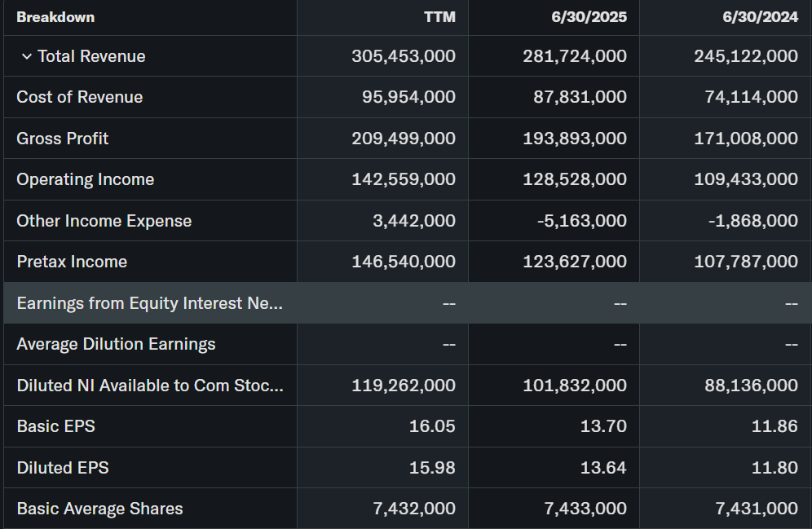The height and width of the screenshot is (529, 812).
Task: Select the Gross Profit row label
Action: pos(63,139)
